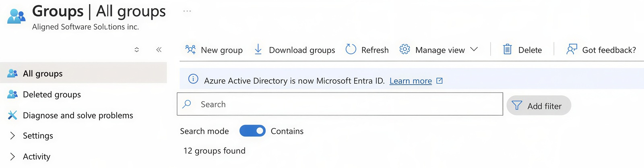The height and width of the screenshot is (168, 644).
Task: Collapse the sidebar with double chevron
Action: 159,50
